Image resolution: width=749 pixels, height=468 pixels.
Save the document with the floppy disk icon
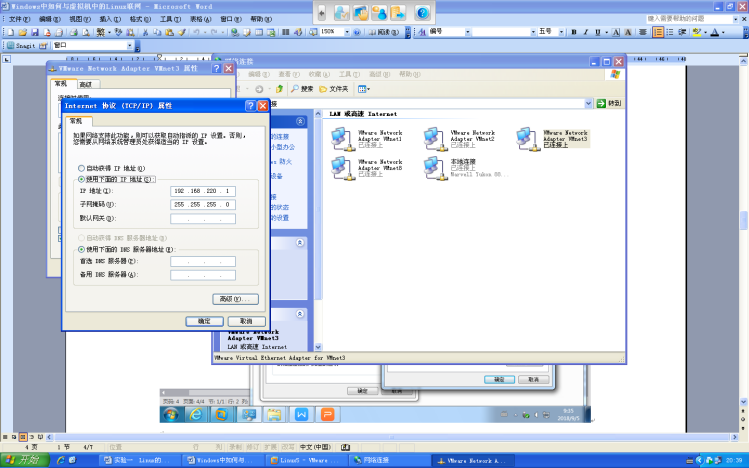34,32
